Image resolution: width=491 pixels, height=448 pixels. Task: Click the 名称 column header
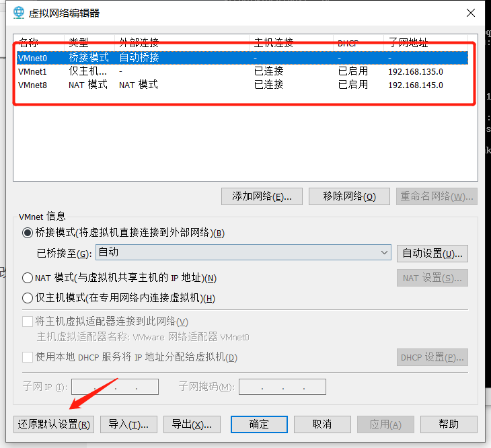click(39, 42)
